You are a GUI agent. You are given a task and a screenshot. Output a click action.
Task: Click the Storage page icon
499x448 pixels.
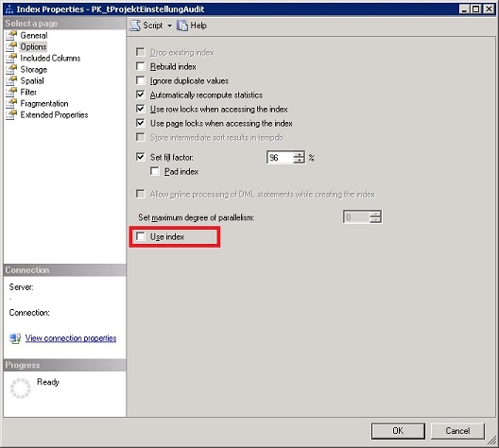click(x=11, y=69)
